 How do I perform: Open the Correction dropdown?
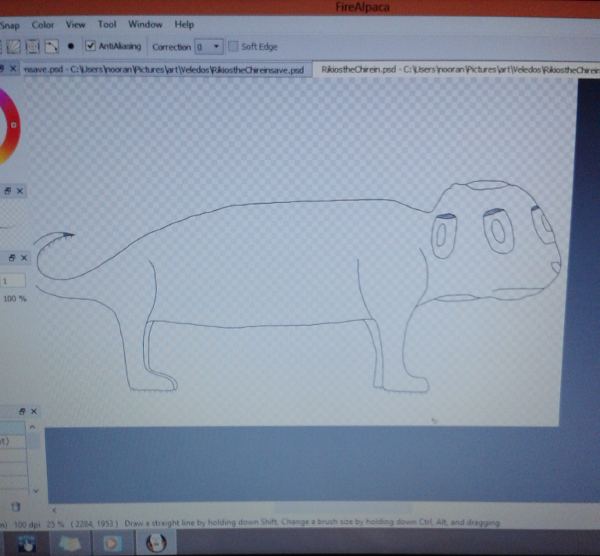pos(208,46)
